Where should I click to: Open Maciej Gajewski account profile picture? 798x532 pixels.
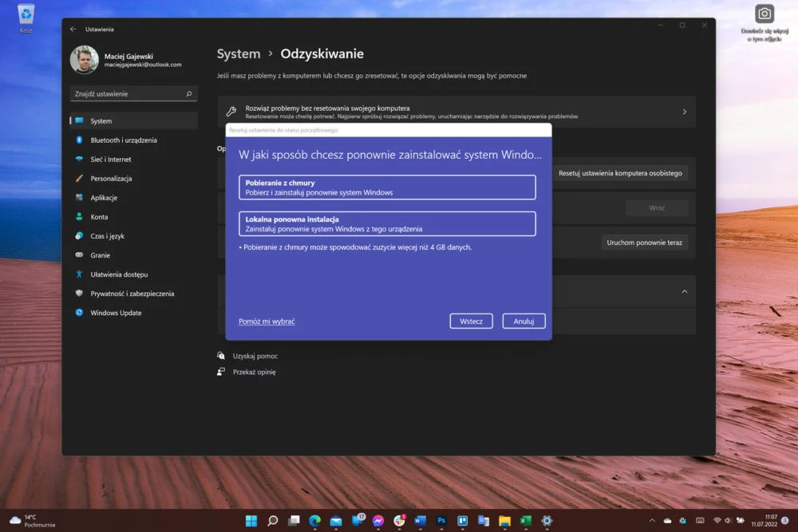[x=84, y=60]
